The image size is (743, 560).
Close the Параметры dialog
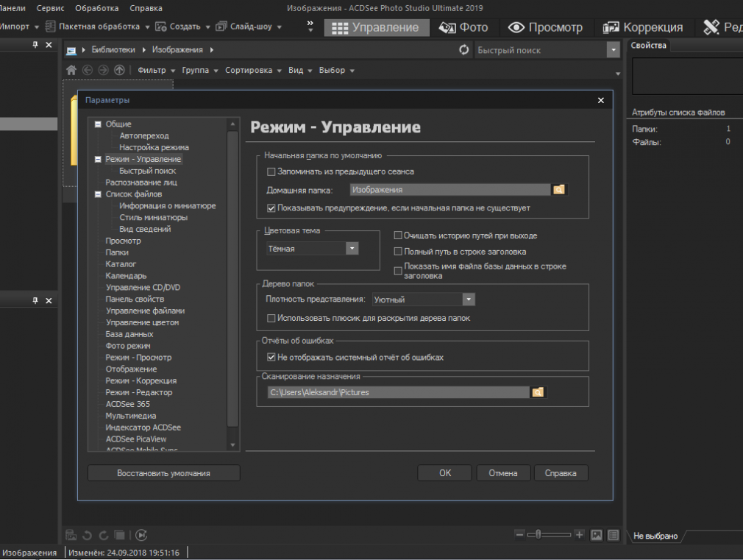coord(601,100)
